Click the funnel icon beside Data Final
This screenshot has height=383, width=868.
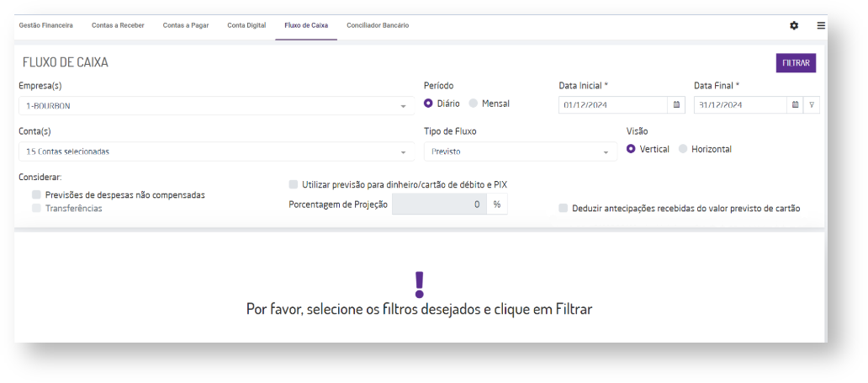(812, 104)
